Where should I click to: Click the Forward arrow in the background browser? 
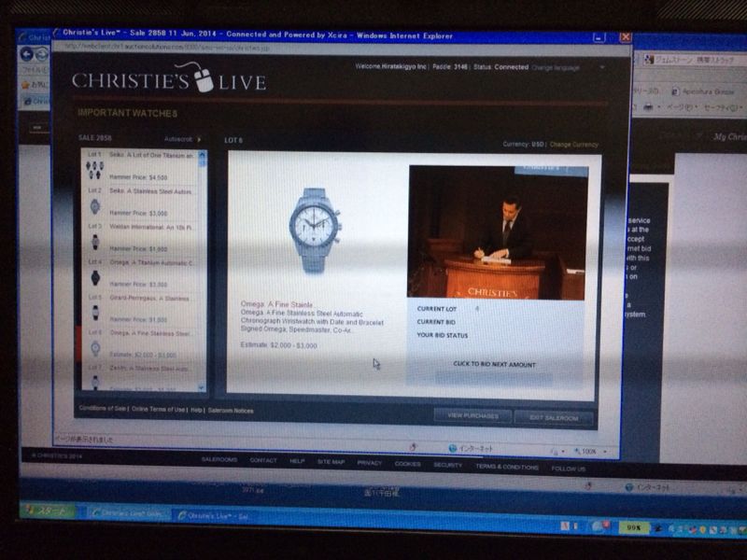point(42,54)
